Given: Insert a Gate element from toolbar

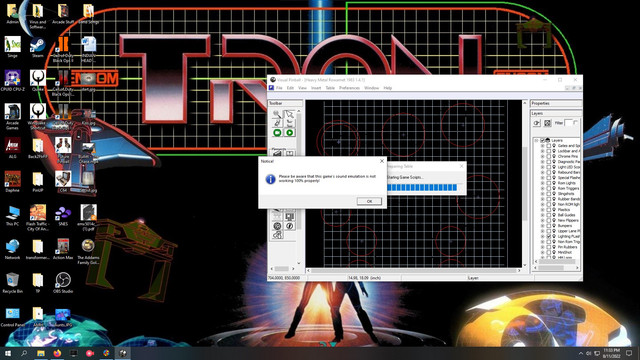Looking at the screenshot, I should [x=289, y=153].
